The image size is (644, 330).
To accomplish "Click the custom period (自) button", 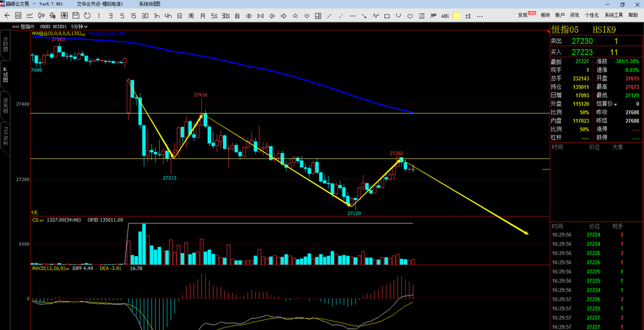I will 237,16.
